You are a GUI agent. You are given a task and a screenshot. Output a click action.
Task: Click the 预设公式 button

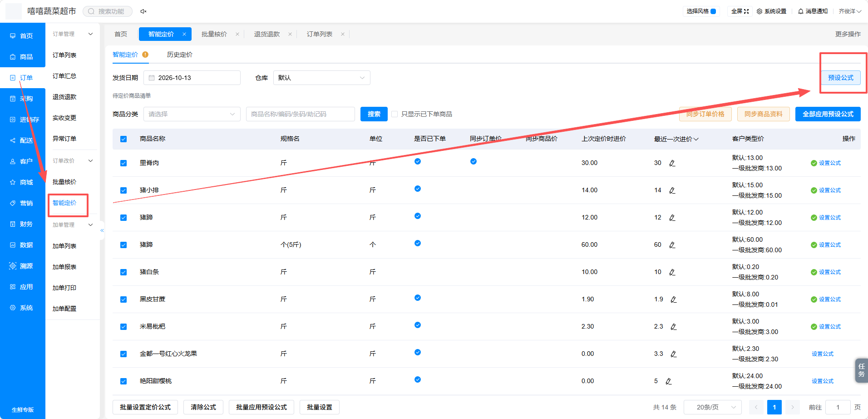841,78
